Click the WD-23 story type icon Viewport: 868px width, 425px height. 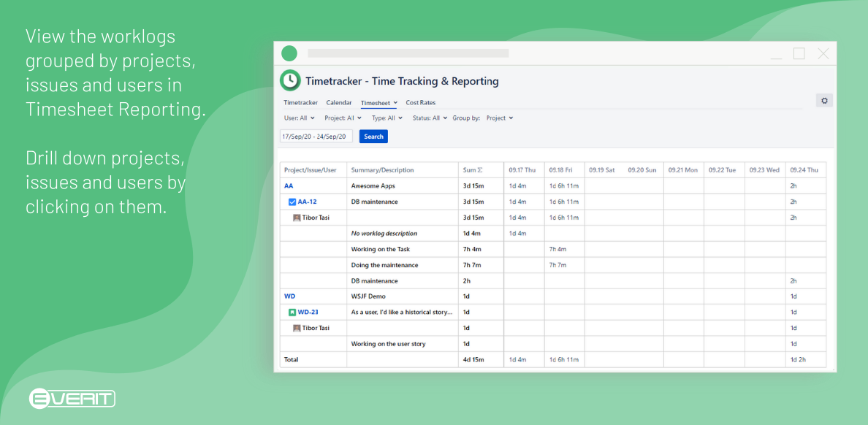[x=292, y=313]
